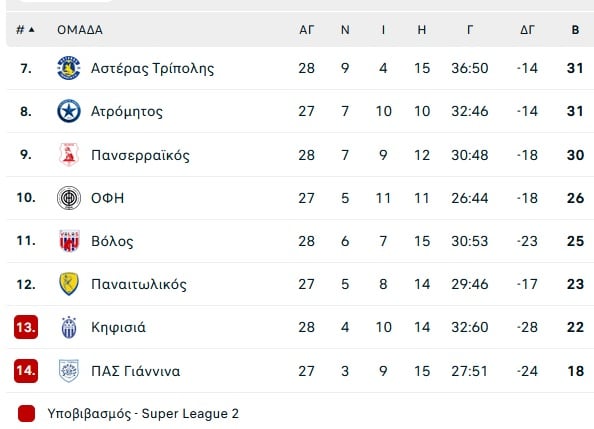Viewport: 594px width, 429px height.
Task: Open the Αστέρας Τρίπολης team name link
Action: tap(152, 69)
